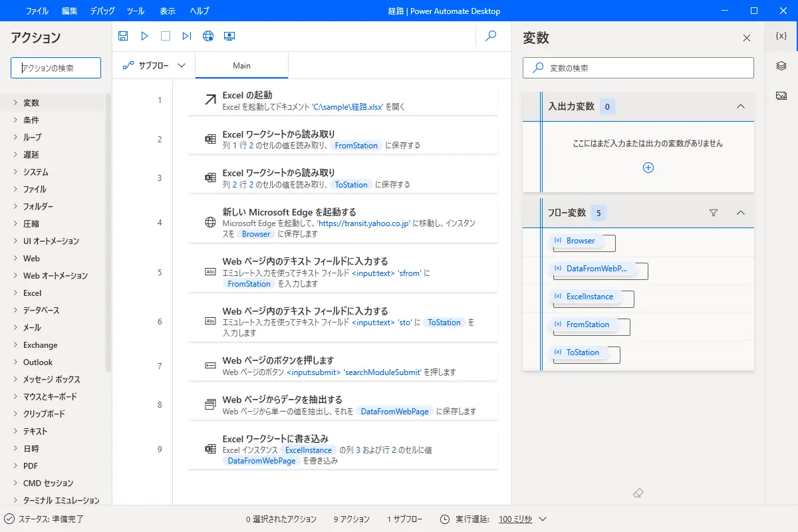Click the Edge launch globe icon in step 4

pyautogui.click(x=210, y=223)
